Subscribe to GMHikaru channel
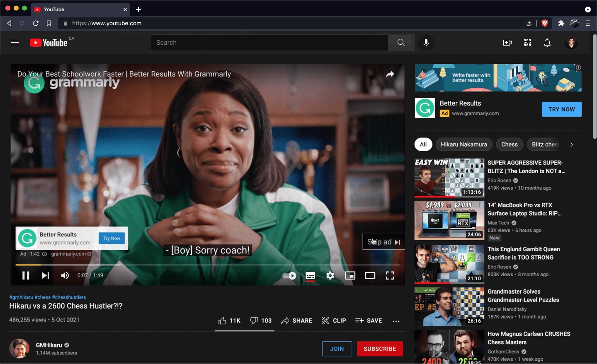The height and width of the screenshot is (364, 597). tap(380, 349)
